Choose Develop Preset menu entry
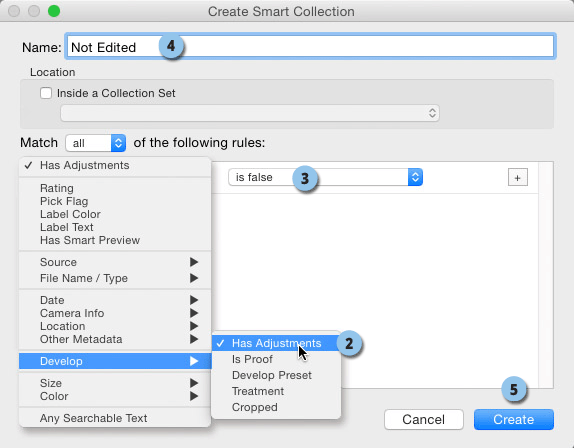 click(x=272, y=375)
